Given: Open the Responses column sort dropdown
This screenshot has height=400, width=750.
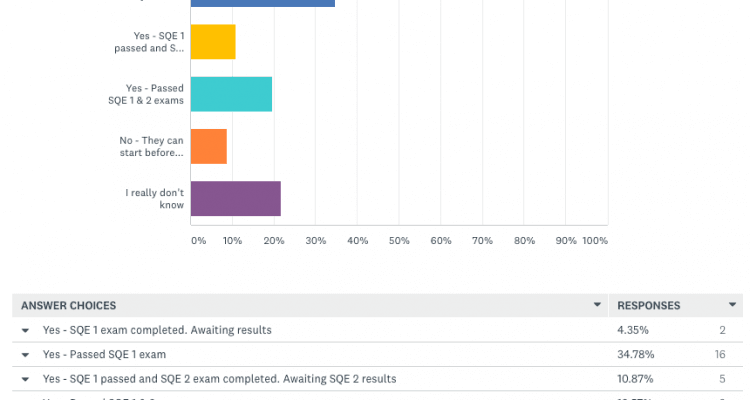Looking at the screenshot, I should click(732, 305).
